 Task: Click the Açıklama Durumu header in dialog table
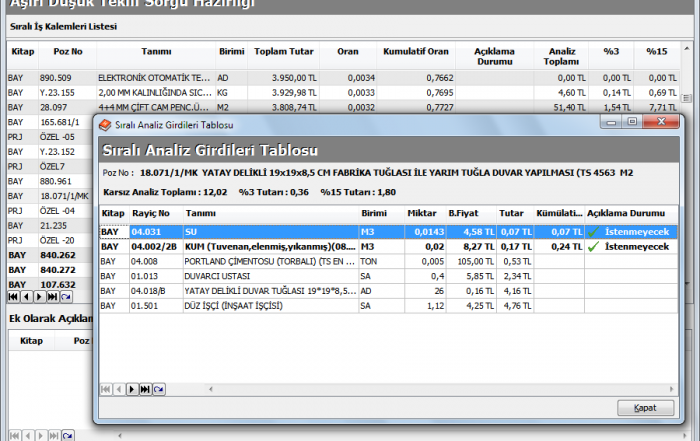626,213
